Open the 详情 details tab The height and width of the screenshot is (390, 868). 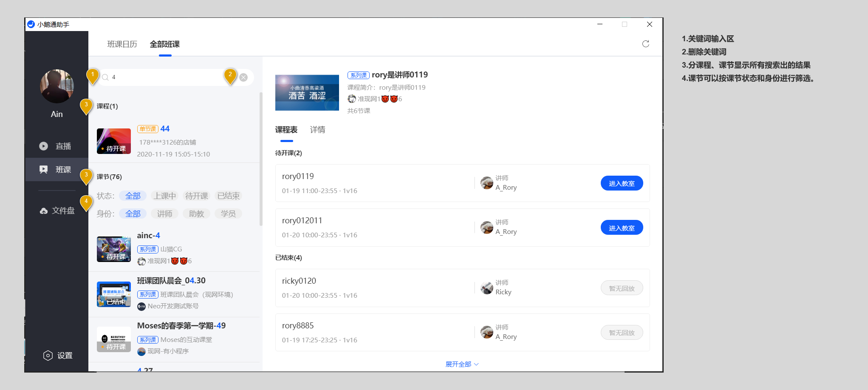(317, 130)
